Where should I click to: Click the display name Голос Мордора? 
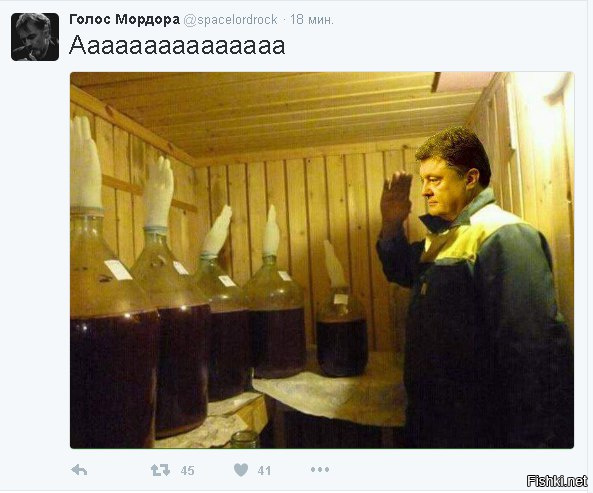tap(124, 19)
